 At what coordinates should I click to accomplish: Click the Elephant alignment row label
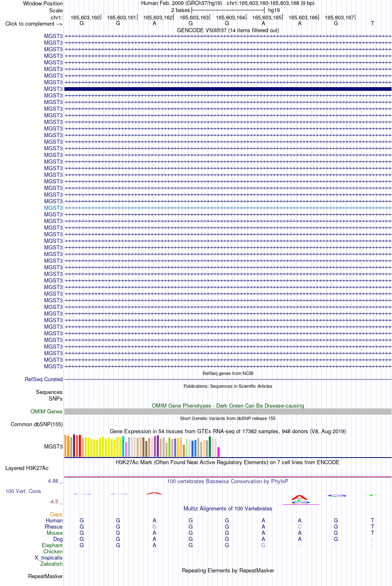[x=52, y=545]
